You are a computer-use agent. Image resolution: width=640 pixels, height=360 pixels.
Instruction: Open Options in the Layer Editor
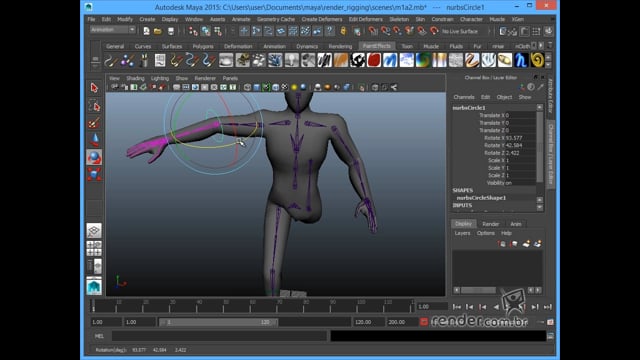coord(486,233)
